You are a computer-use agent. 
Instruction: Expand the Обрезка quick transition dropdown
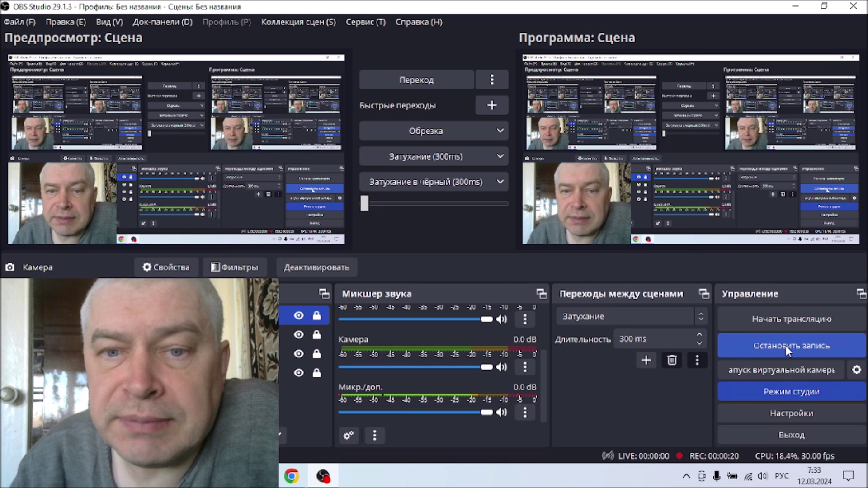500,131
